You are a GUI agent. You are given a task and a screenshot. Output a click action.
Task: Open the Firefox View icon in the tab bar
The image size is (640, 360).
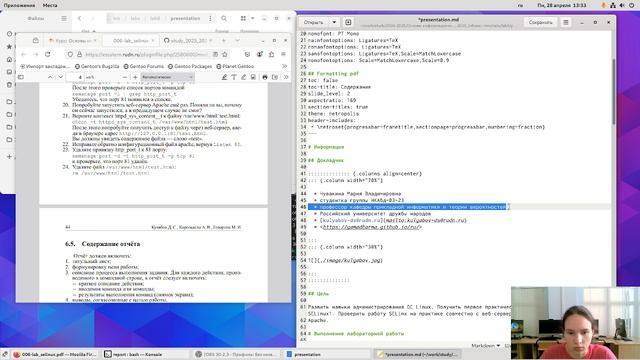tap(36, 40)
